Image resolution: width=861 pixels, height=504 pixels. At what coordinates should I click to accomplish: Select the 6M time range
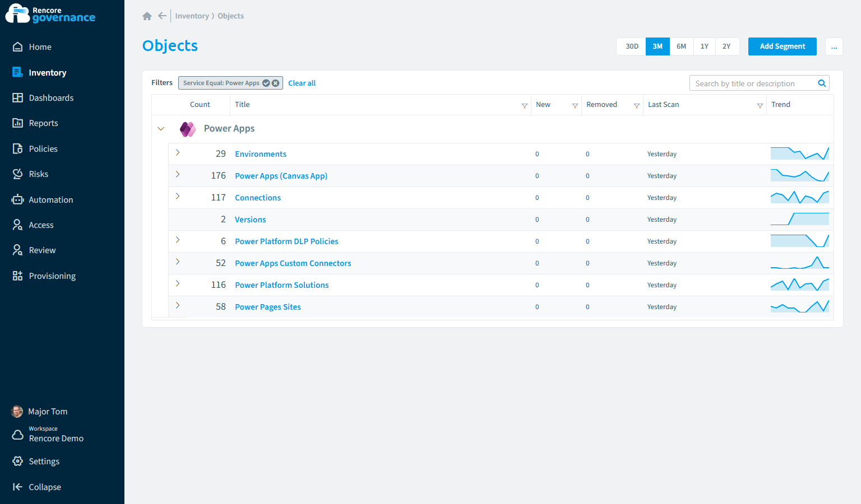[x=681, y=46]
